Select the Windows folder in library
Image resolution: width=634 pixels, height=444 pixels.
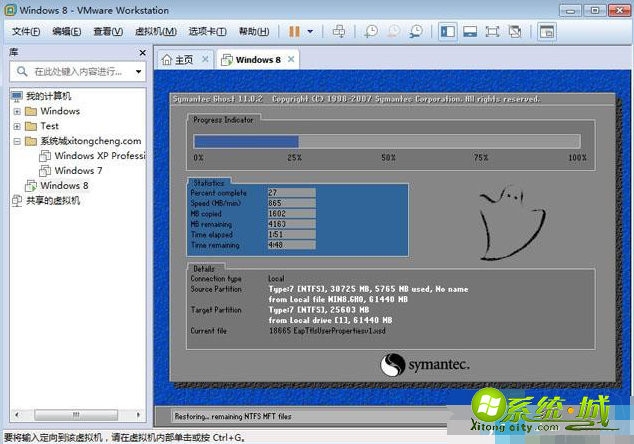pyautogui.click(x=60, y=111)
